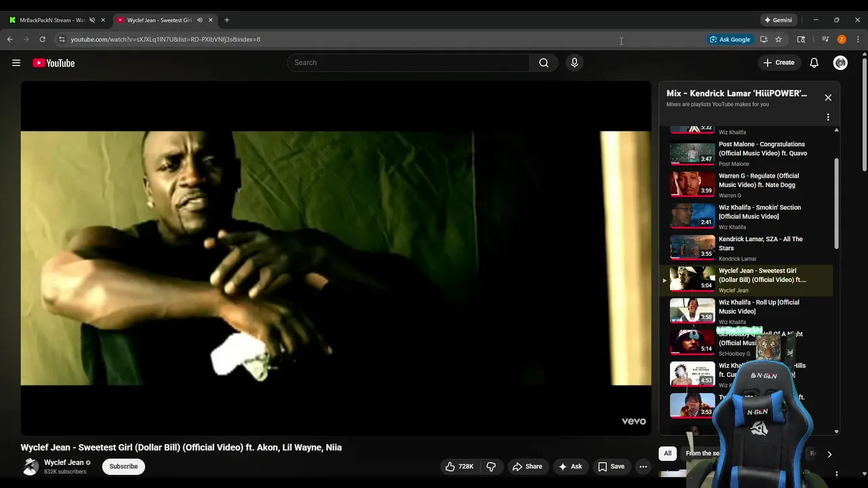Open Gemini in Chrome
The image size is (868, 488).
778,20
